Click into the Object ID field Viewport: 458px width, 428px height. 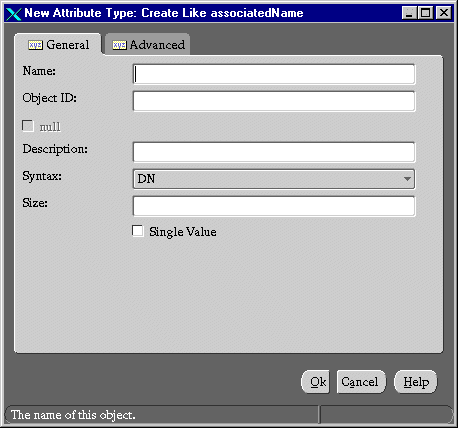coord(274,101)
